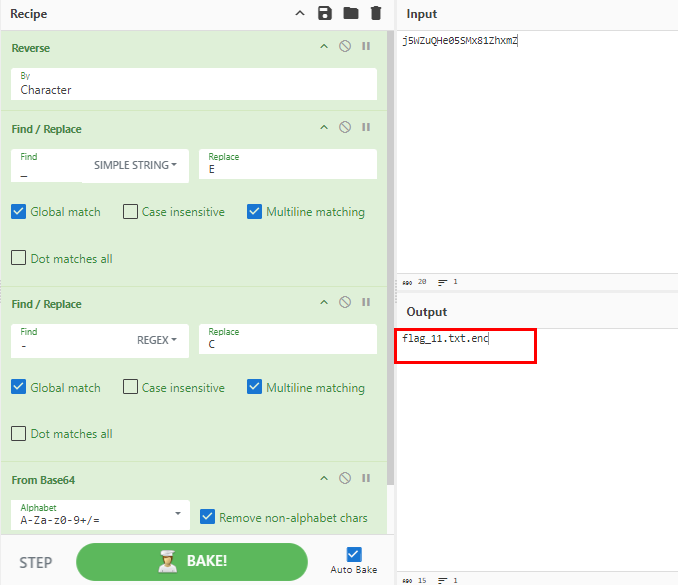Toggle Multiline matching in second Find / Replace

point(254,387)
